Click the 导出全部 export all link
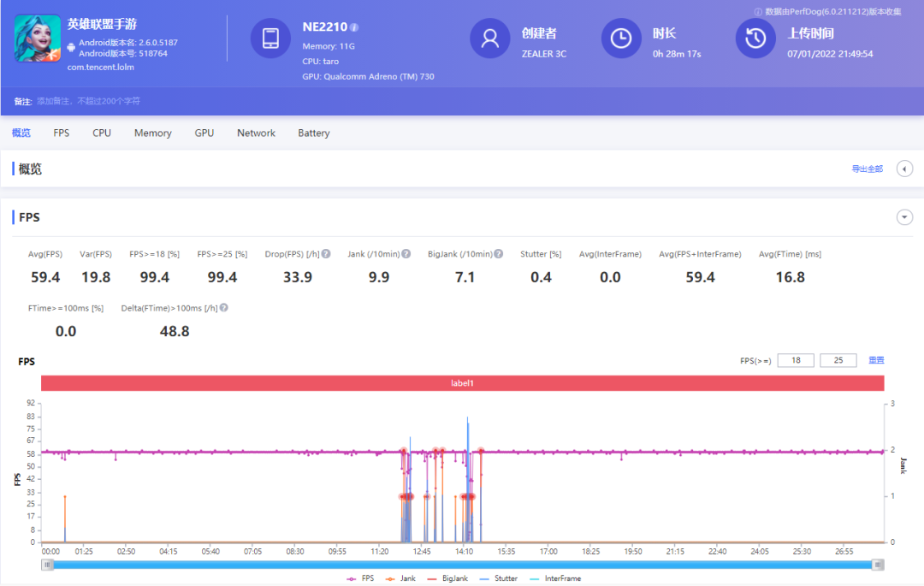This screenshot has width=924, height=586. coord(867,169)
